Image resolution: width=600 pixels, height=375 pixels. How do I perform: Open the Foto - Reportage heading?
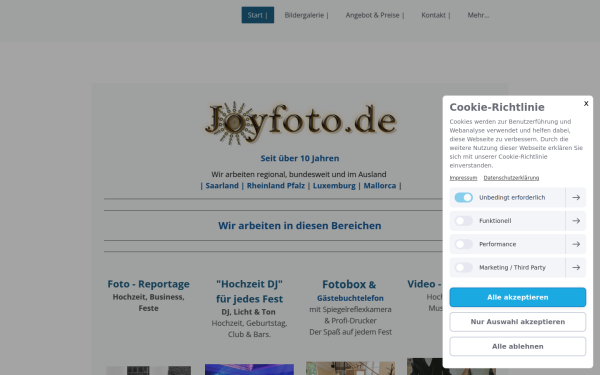(148, 284)
